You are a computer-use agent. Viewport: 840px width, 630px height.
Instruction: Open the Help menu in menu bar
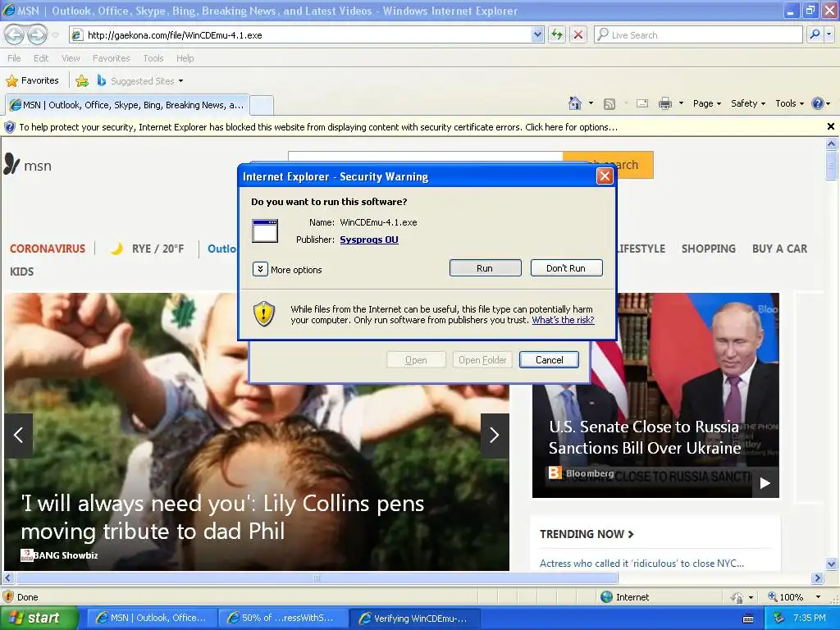pyautogui.click(x=185, y=58)
